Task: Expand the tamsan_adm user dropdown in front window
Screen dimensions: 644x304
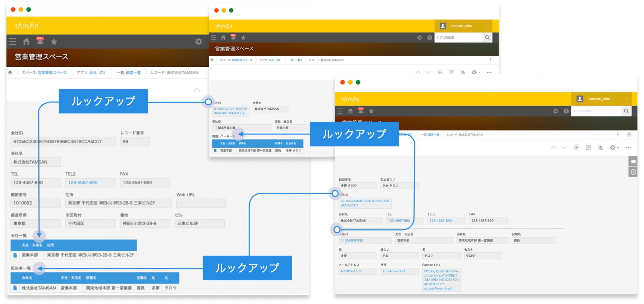Action: click(626, 99)
